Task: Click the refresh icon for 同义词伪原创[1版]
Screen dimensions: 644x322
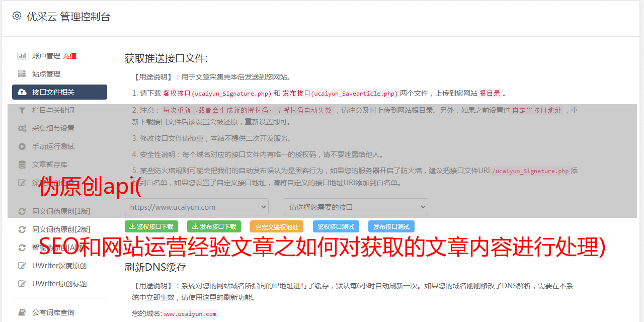Action: [22, 211]
